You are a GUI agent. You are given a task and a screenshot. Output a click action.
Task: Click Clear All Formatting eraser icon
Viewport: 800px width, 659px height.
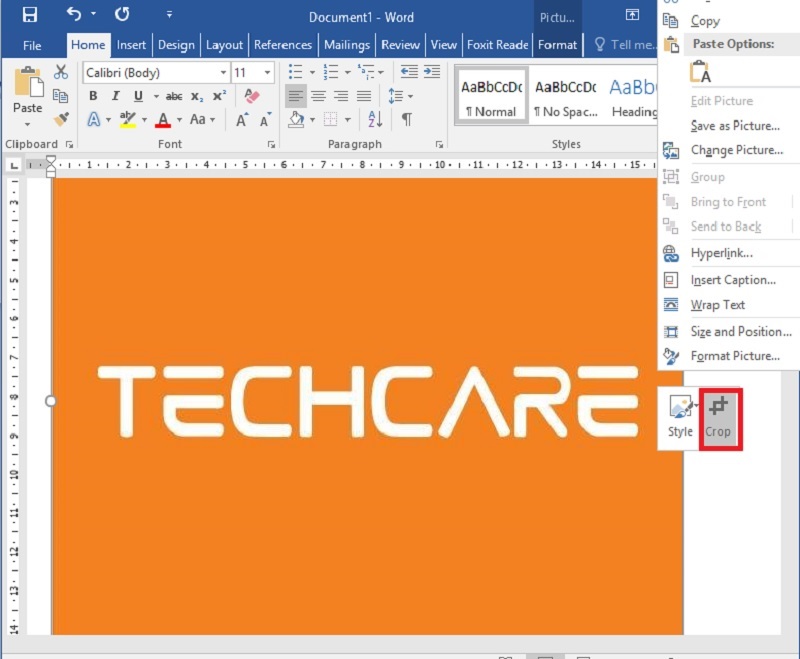251,96
